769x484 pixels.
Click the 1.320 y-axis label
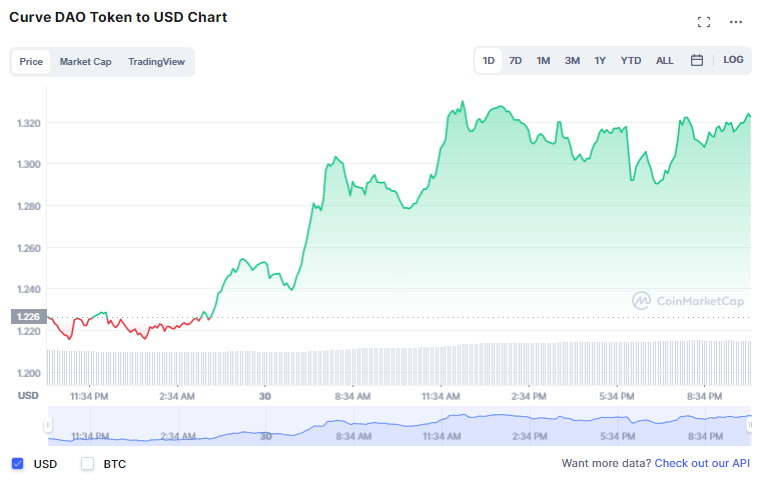[29, 123]
